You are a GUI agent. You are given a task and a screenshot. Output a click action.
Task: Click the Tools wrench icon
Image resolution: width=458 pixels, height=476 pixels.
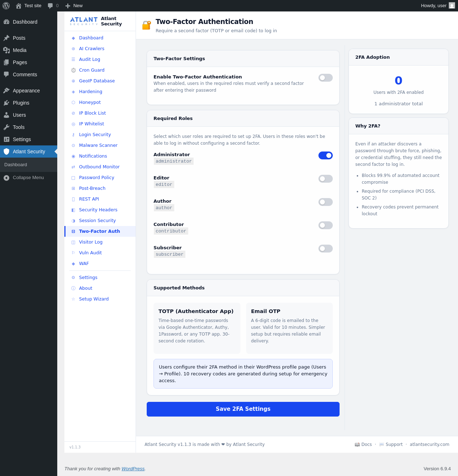click(6, 127)
